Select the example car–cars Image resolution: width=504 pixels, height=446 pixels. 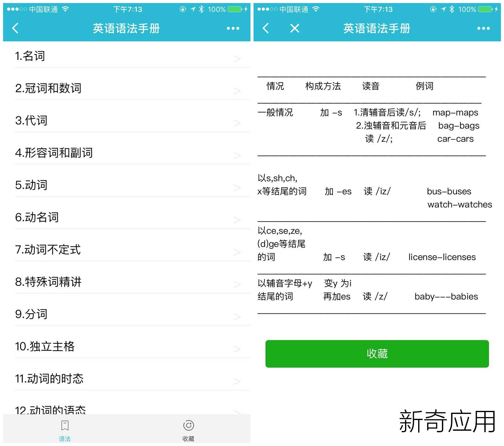coord(455,139)
